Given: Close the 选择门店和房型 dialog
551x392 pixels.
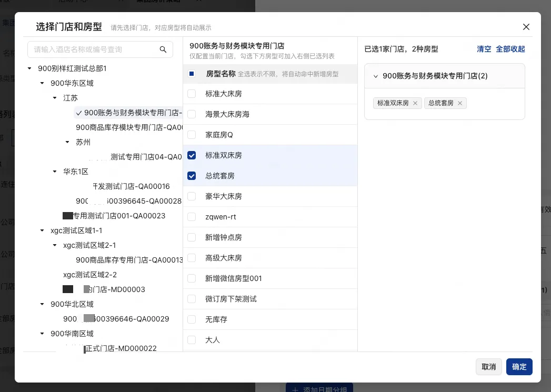Looking at the screenshot, I should [x=526, y=27].
